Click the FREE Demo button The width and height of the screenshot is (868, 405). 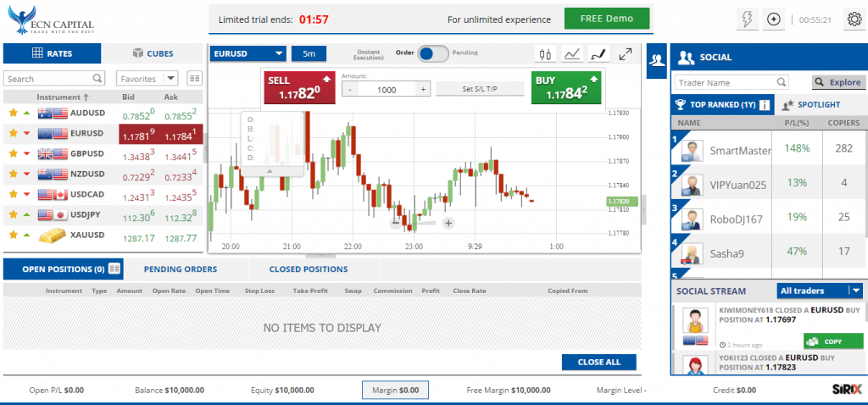607,19
